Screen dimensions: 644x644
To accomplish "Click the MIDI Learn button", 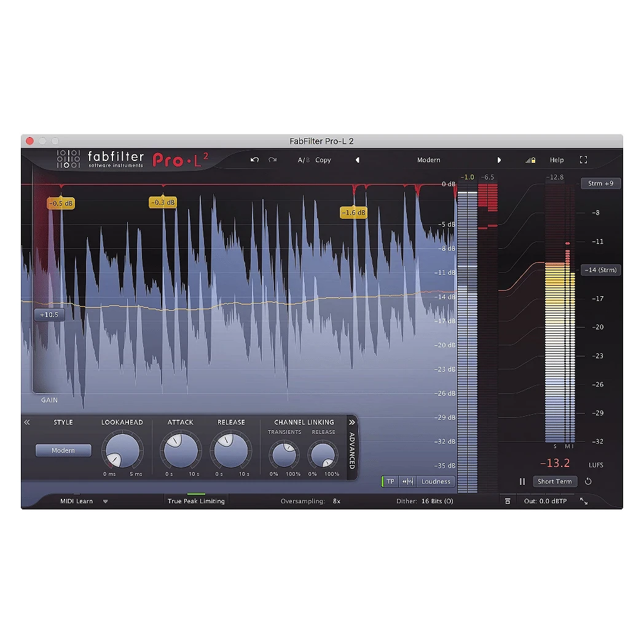I will click(x=76, y=501).
